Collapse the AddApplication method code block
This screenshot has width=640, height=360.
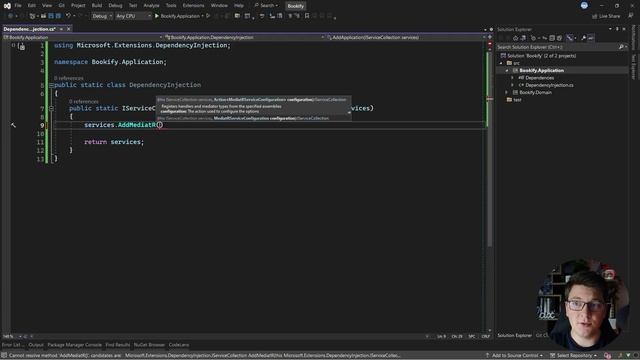[x=51, y=109]
